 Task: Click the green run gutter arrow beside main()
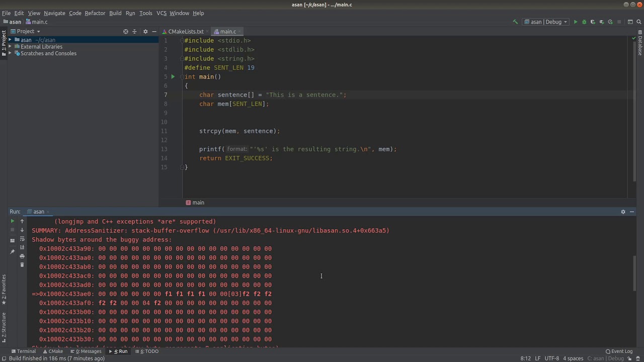(173, 77)
